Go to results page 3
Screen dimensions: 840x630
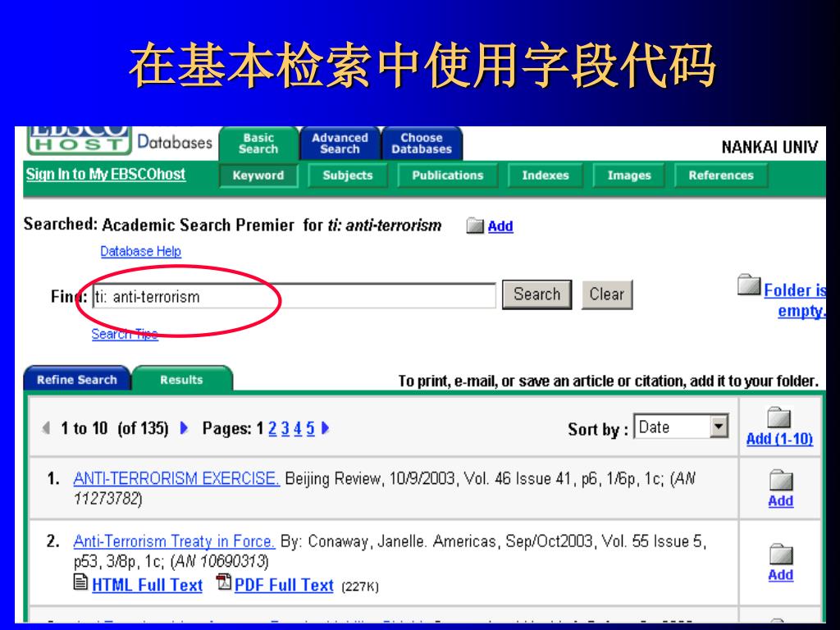(285, 428)
